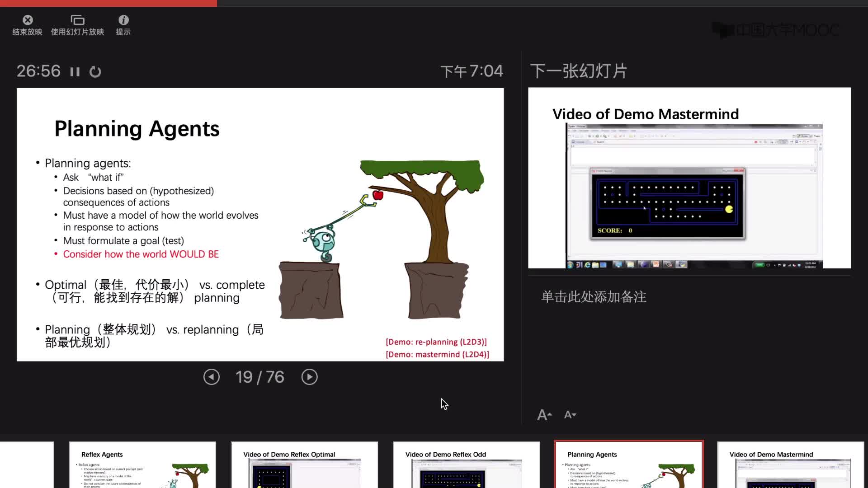Select Video of Demo Reflex Optimal thumbnail
Screen dimensions: 868x488
click(304, 465)
